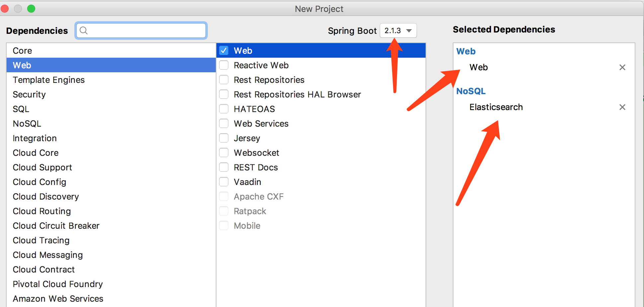644x307 pixels.
Task: Enable the Websocket checkbox
Action: point(224,153)
